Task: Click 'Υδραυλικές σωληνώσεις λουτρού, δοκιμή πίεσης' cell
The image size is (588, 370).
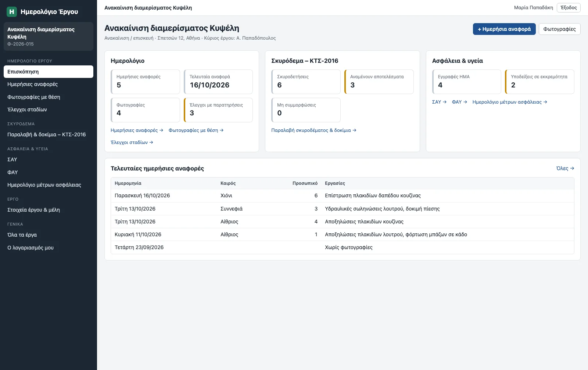Action: click(382, 209)
